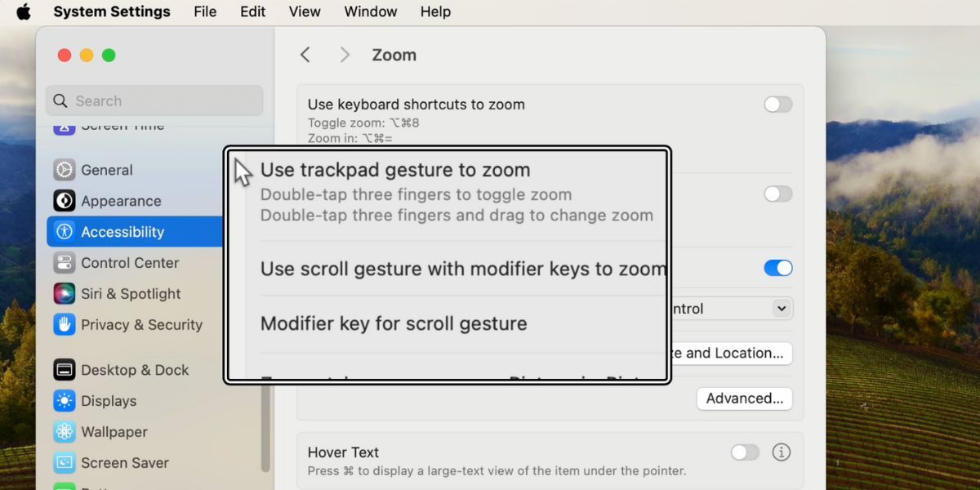
Task: Turn on Use trackpad gesture to zoom
Action: pyautogui.click(x=777, y=194)
